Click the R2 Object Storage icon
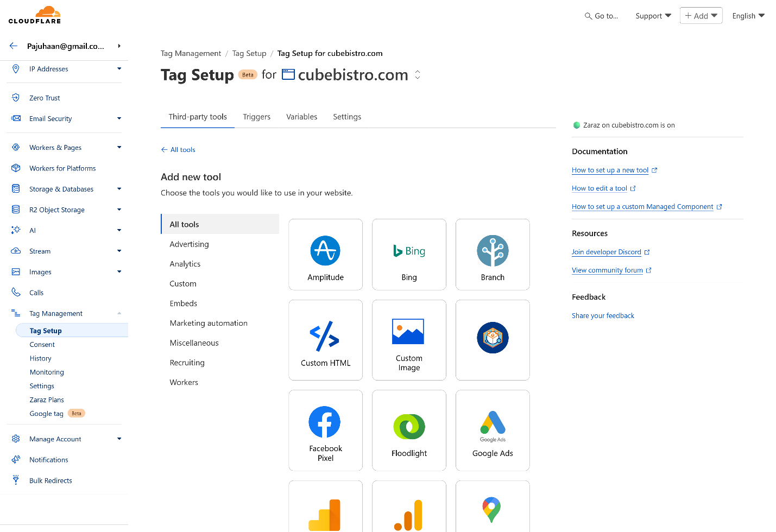Image resolution: width=776 pixels, height=532 pixels. (16, 210)
